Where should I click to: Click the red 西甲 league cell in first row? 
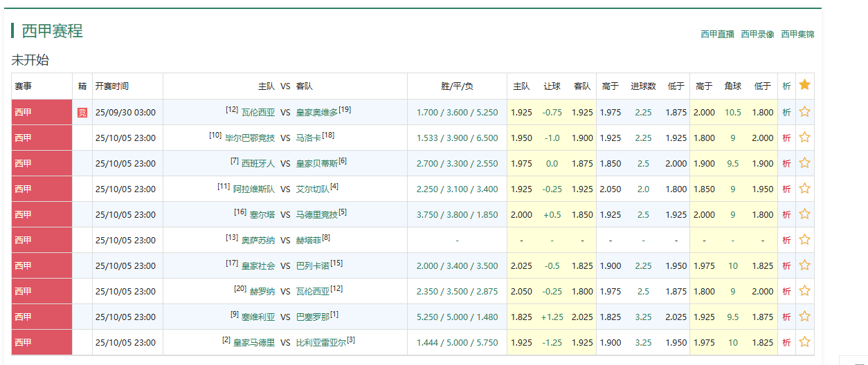pyautogui.click(x=42, y=112)
